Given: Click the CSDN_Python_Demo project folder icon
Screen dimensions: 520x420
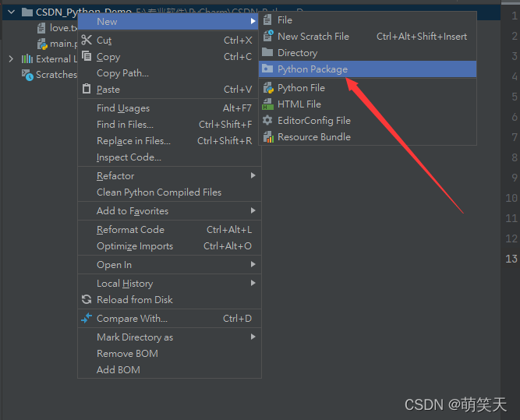Looking at the screenshot, I should point(27,12).
